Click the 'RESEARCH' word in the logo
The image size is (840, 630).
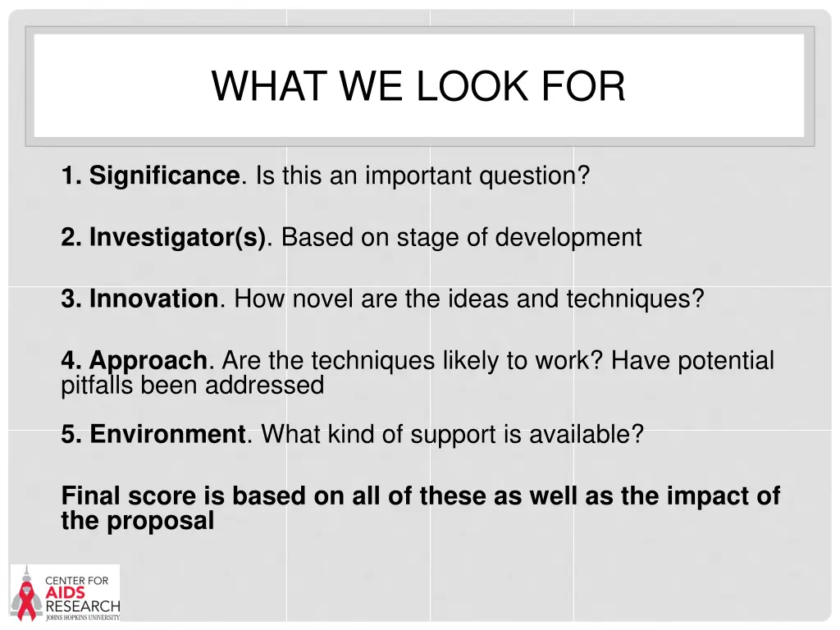pos(83,606)
